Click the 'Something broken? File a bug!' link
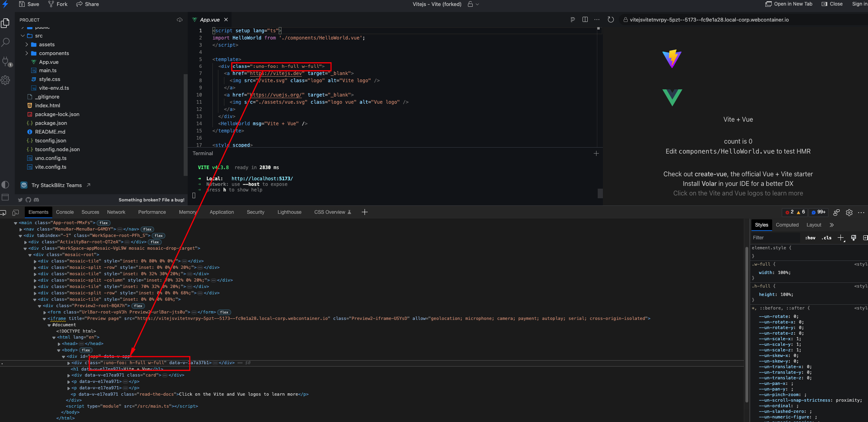This screenshot has height=422, width=868. pos(152,200)
